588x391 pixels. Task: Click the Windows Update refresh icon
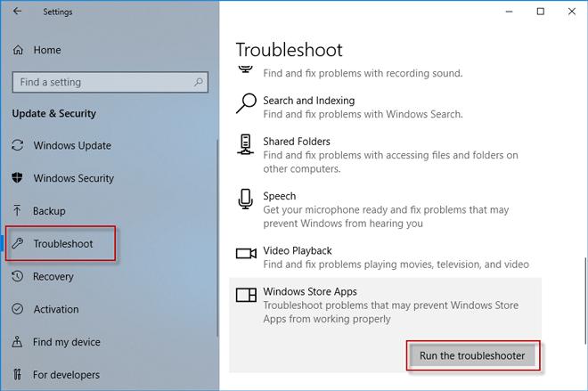point(18,145)
